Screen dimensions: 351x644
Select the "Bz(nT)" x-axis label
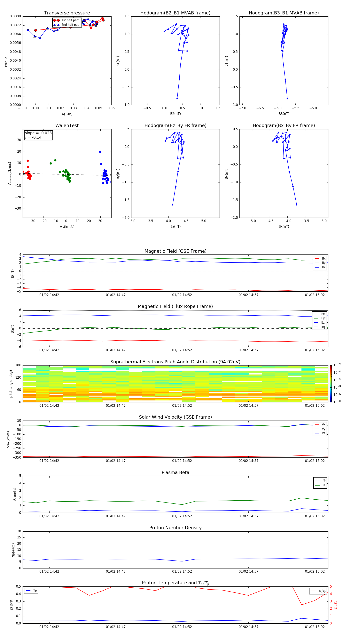point(175,227)
